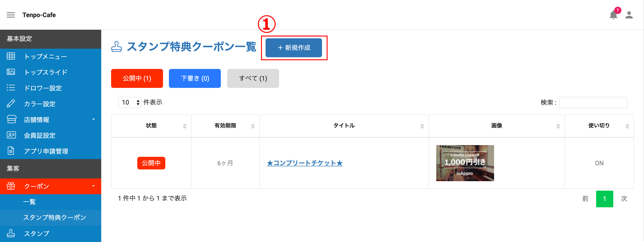The image size is (644, 242).
Task: Click the アプリ申請管理 document icon
Action: point(11,151)
